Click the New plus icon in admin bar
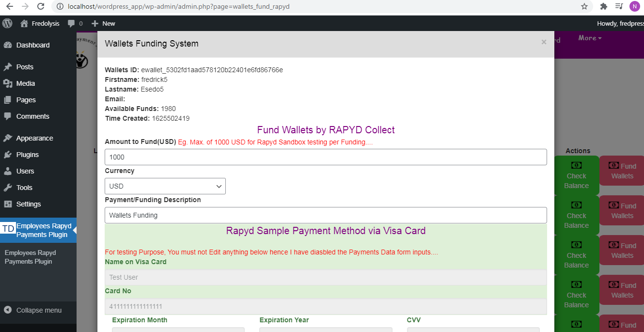The height and width of the screenshot is (332, 644). [95, 23]
